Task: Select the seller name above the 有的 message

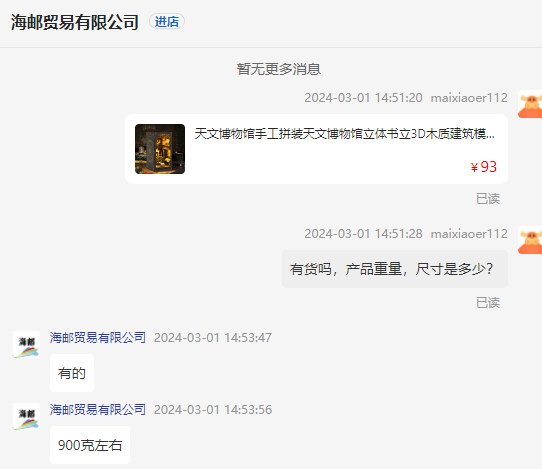Action: (97, 337)
